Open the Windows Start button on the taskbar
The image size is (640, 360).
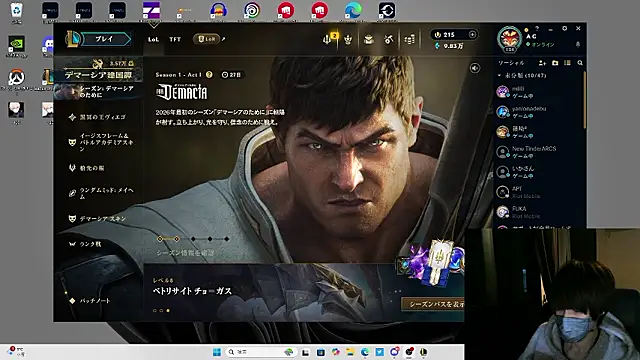[217, 352]
